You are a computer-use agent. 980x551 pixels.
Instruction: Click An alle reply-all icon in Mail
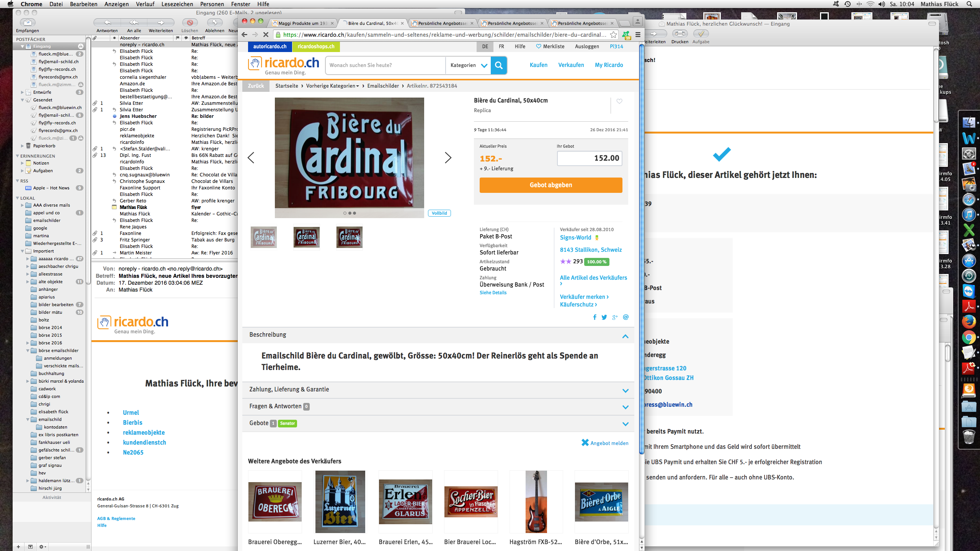point(134,23)
